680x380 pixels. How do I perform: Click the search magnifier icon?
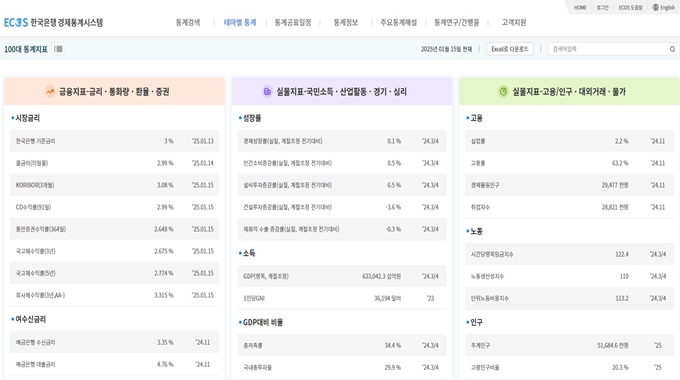point(672,49)
